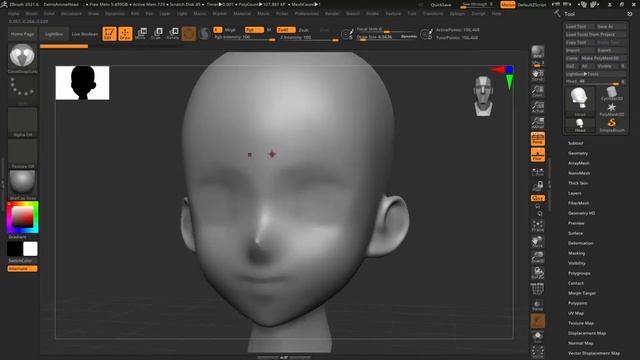Screen dimensions: 640x360
Task: Open the Preferences menu
Action: coord(307,13)
